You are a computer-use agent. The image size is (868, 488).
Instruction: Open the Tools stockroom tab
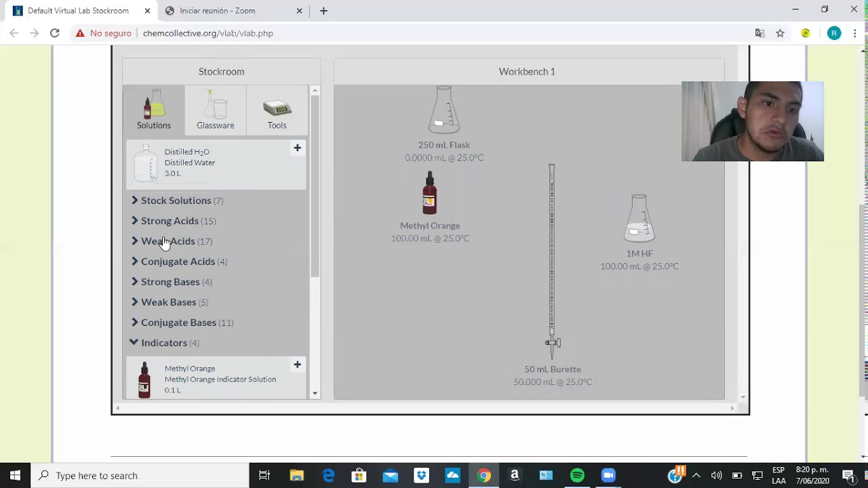pos(277,109)
